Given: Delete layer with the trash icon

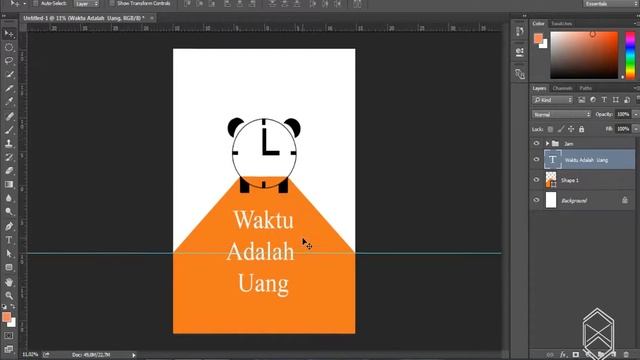Looking at the screenshot, I should click(x=627, y=354).
